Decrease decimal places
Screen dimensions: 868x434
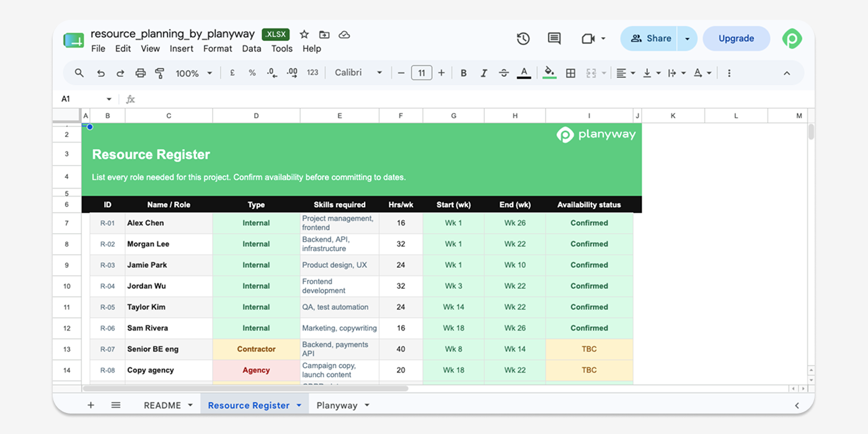(272, 73)
